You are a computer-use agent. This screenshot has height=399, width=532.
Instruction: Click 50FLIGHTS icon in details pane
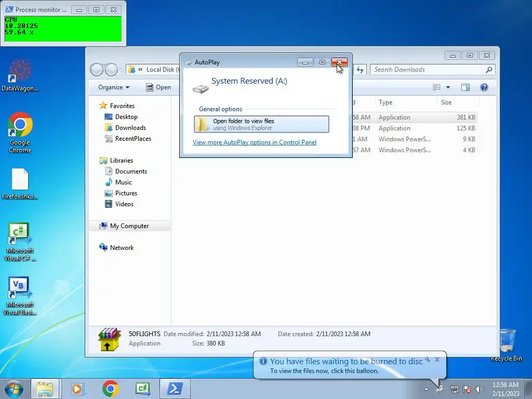(110, 339)
